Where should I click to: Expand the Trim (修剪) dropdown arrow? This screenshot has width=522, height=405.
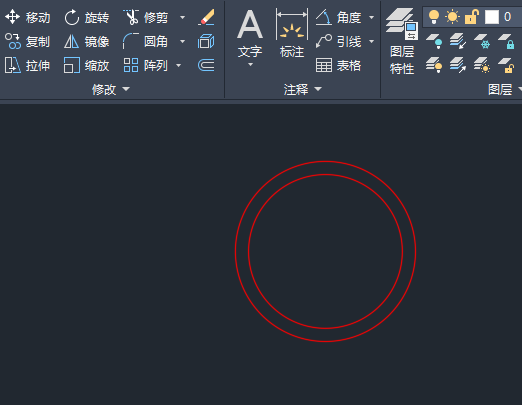point(182,17)
